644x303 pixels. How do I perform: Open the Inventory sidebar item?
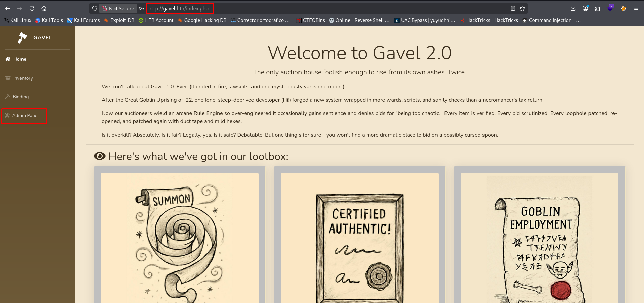23,78
